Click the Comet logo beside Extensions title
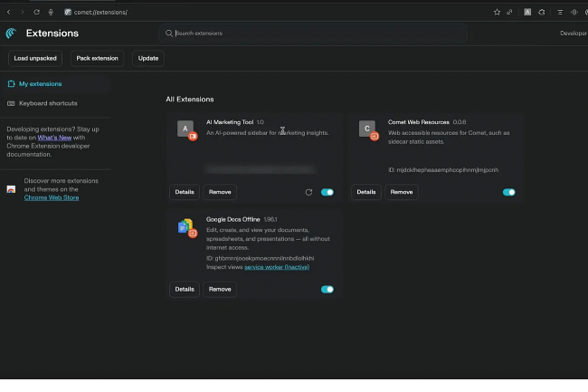The image size is (588, 392). [12, 33]
